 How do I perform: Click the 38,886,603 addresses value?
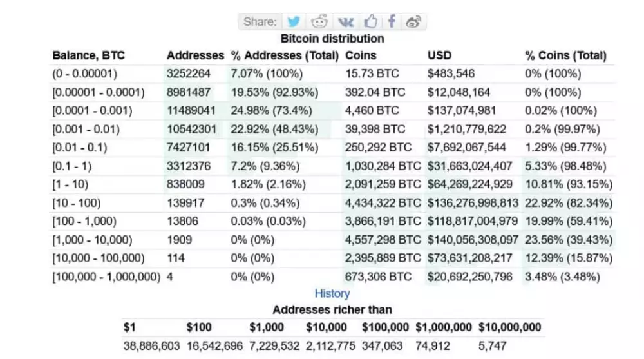[x=151, y=346]
